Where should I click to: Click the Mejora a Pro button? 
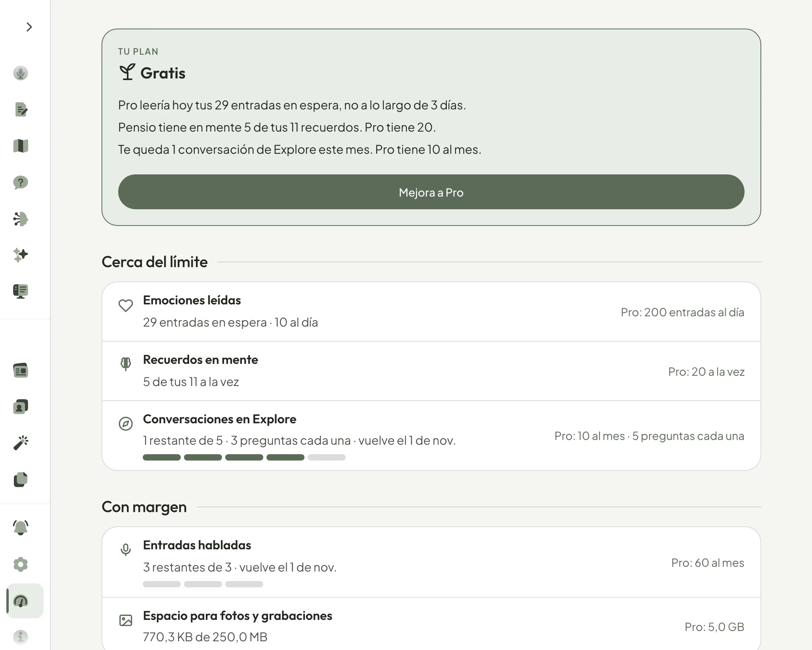click(x=431, y=192)
